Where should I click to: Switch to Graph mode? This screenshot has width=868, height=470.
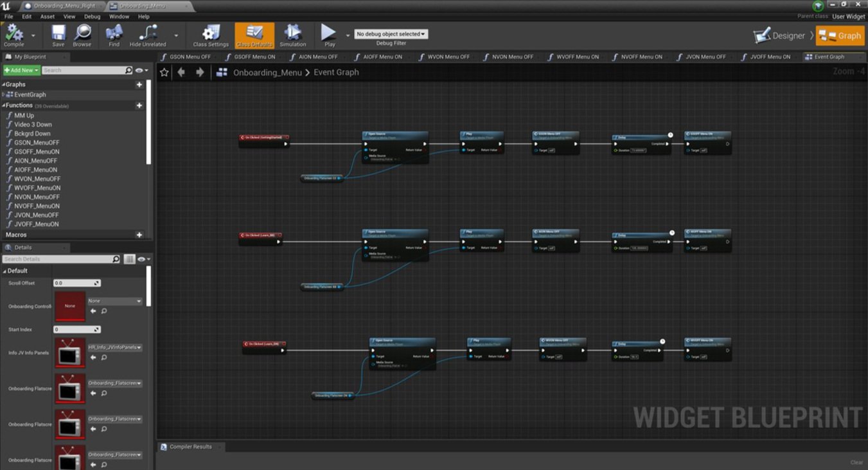[840, 36]
